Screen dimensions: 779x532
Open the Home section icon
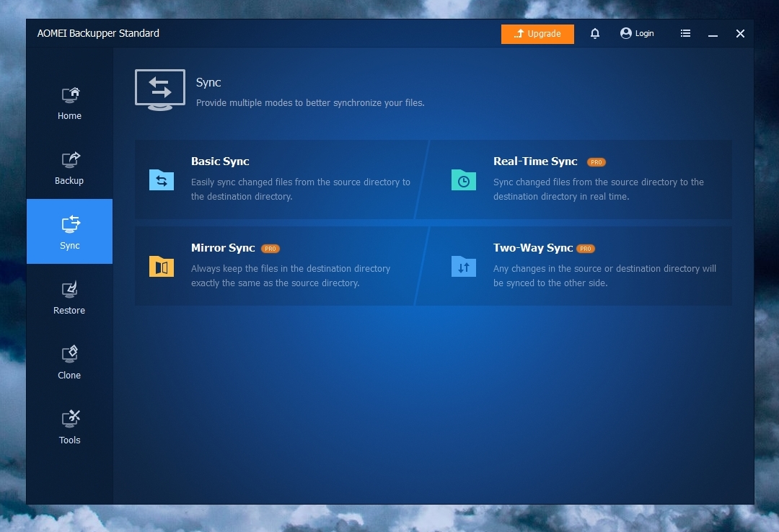point(70,94)
